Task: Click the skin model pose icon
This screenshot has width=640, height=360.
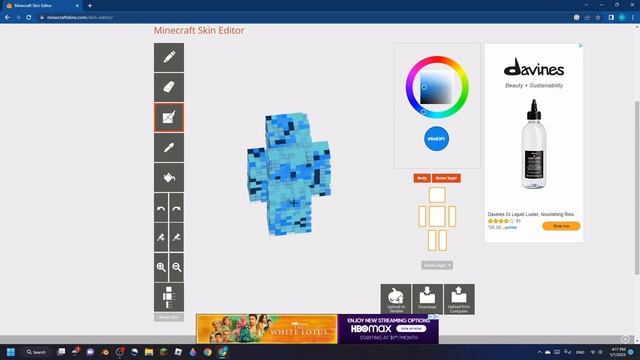Action: (x=169, y=297)
